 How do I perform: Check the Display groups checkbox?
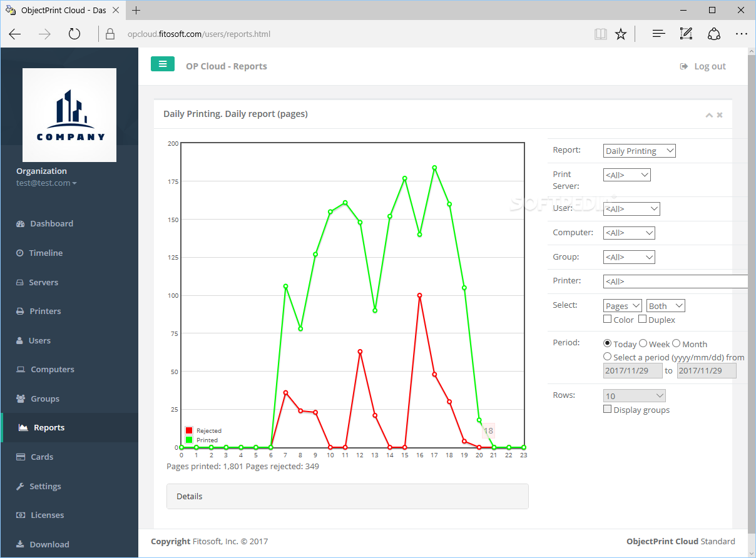coord(608,409)
